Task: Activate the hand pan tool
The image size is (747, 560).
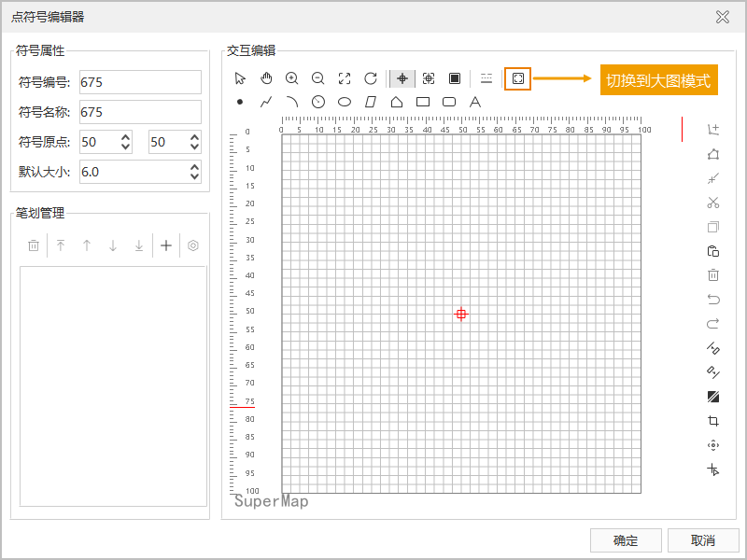Action: pos(266,79)
